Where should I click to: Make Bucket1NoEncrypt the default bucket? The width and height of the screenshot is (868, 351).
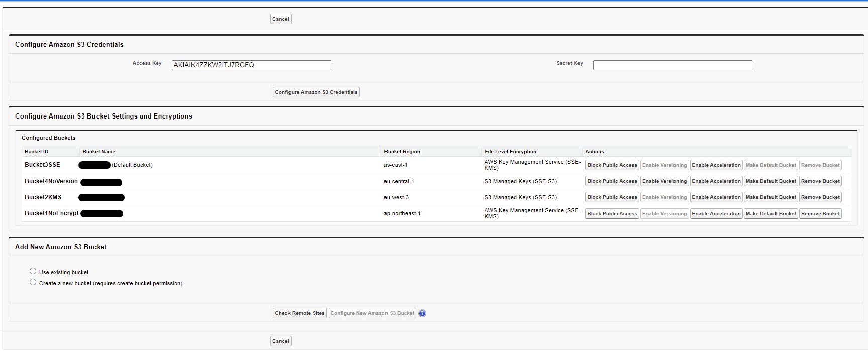(x=770, y=214)
